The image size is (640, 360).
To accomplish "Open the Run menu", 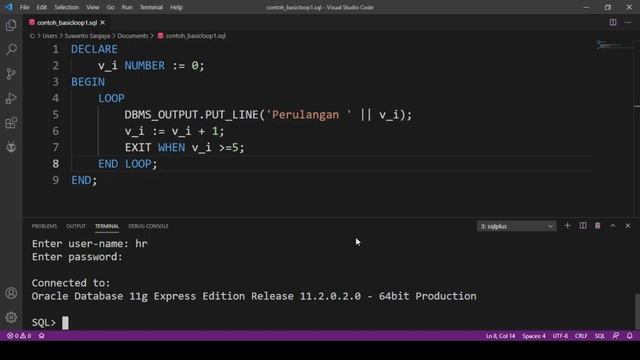I will [x=127, y=7].
